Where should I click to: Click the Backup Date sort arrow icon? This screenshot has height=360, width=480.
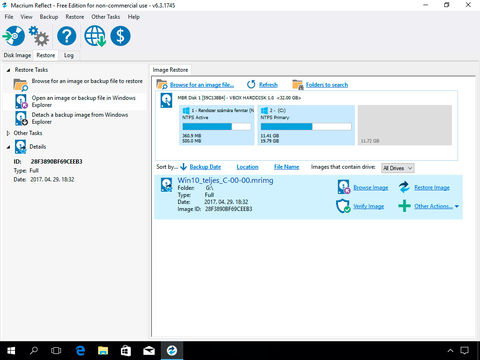[x=183, y=167]
